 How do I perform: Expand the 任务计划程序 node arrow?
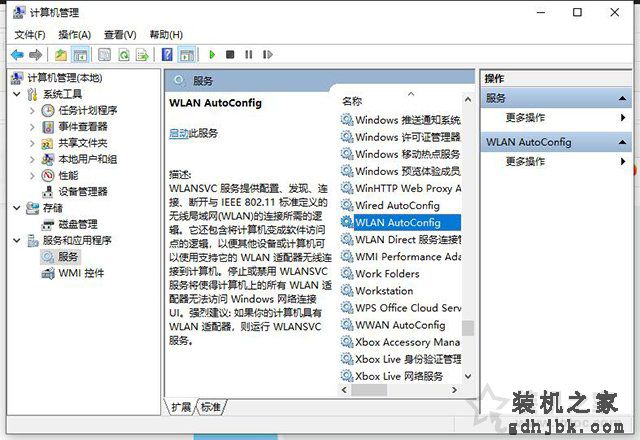(x=32, y=110)
